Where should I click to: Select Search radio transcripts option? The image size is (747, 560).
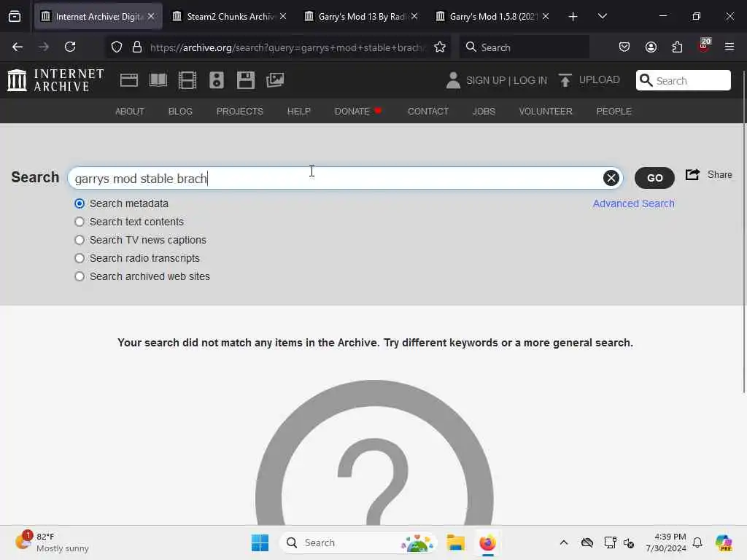point(80,258)
